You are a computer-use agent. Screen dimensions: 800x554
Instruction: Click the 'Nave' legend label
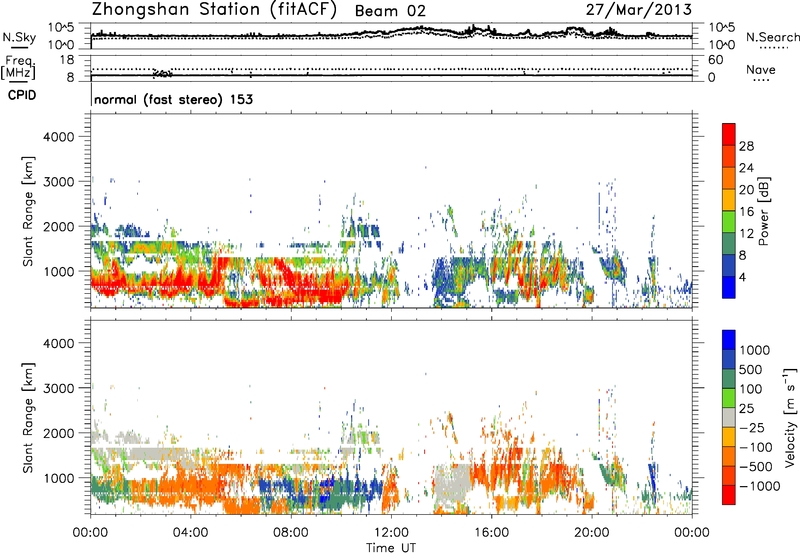click(761, 69)
